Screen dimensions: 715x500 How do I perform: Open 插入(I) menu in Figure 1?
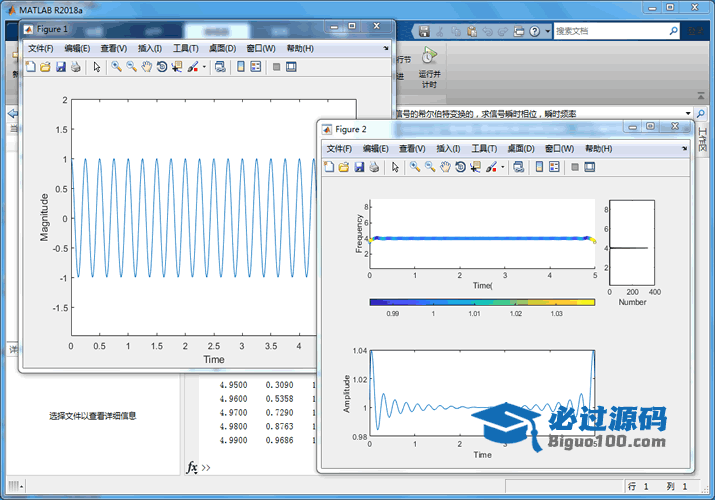(150, 48)
